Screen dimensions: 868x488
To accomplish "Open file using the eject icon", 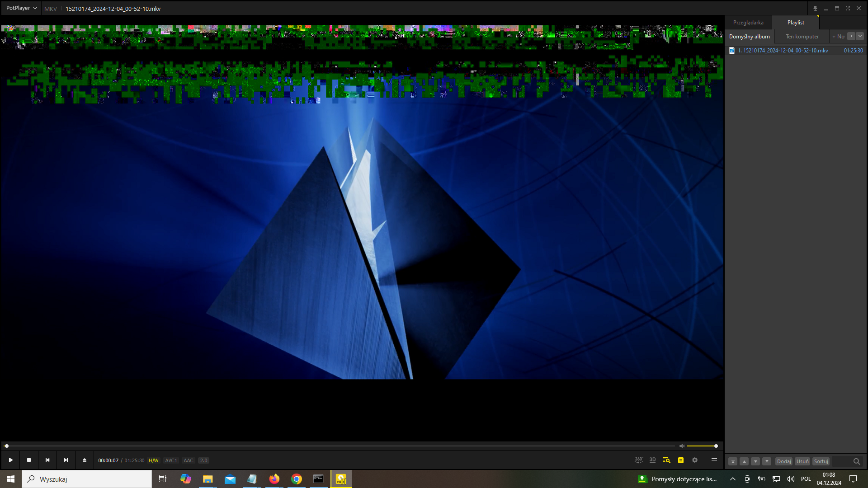I will [84, 460].
